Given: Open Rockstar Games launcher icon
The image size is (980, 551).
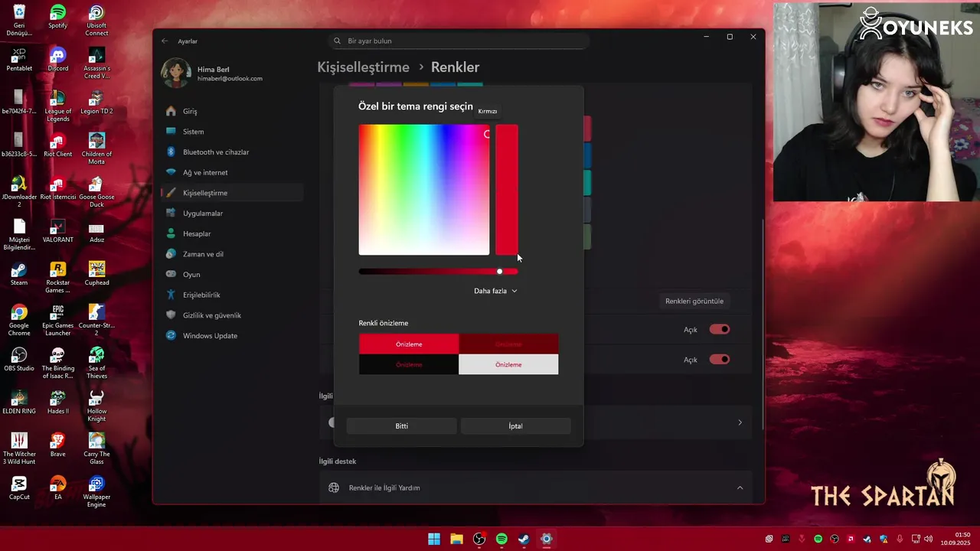Looking at the screenshot, I should point(57,277).
